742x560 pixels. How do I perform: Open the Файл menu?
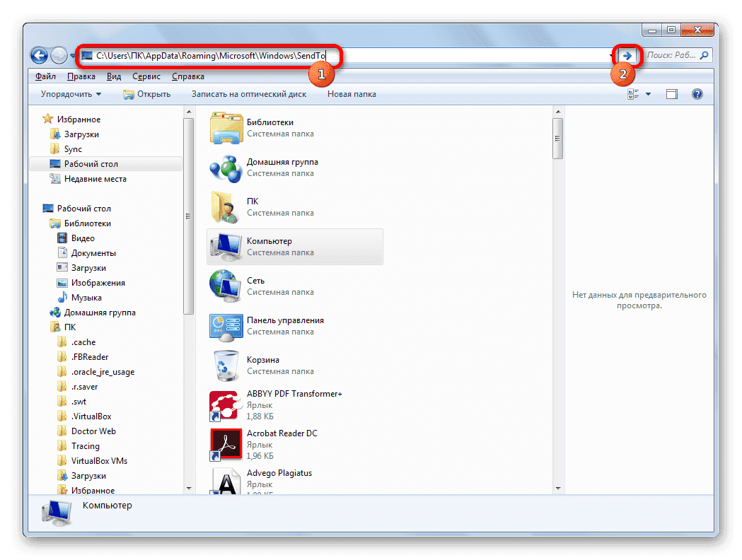click(x=45, y=76)
